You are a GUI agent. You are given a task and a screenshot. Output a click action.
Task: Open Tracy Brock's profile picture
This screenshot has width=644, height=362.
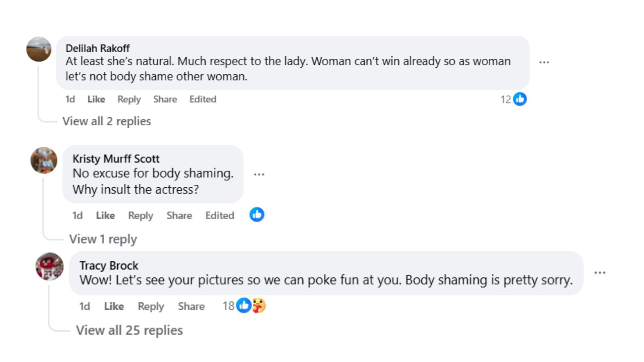click(x=50, y=266)
